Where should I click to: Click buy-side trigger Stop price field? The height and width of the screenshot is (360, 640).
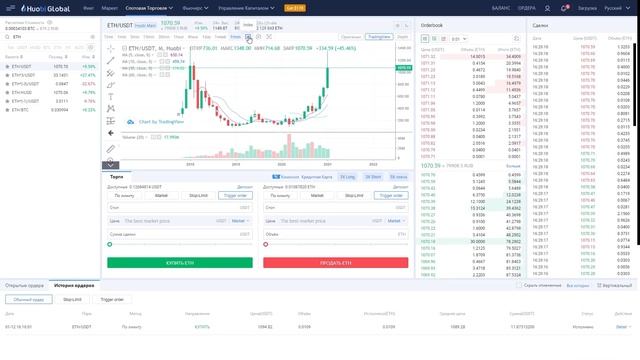click(180, 208)
